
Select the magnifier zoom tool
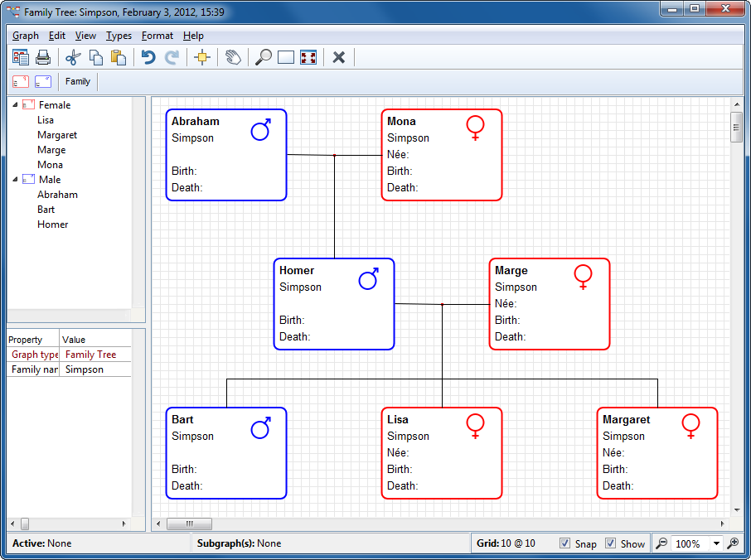pyautogui.click(x=263, y=57)
